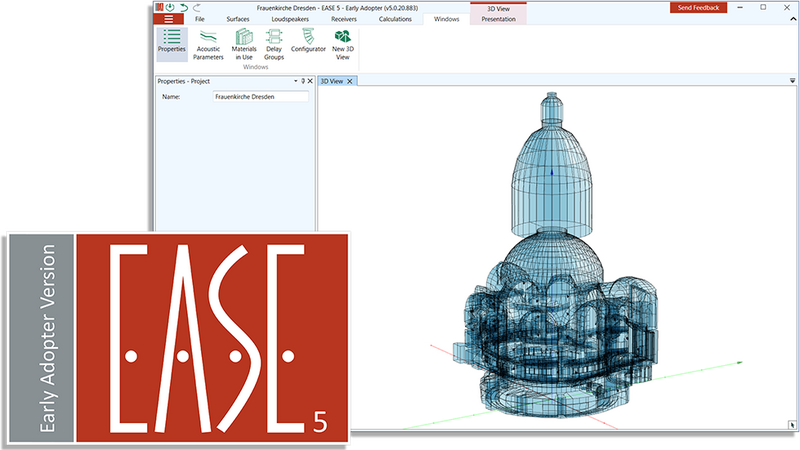Screen dimensions: 800x450
Task: Pin the Properties panel with the pushpin
Action: point(303,81)
